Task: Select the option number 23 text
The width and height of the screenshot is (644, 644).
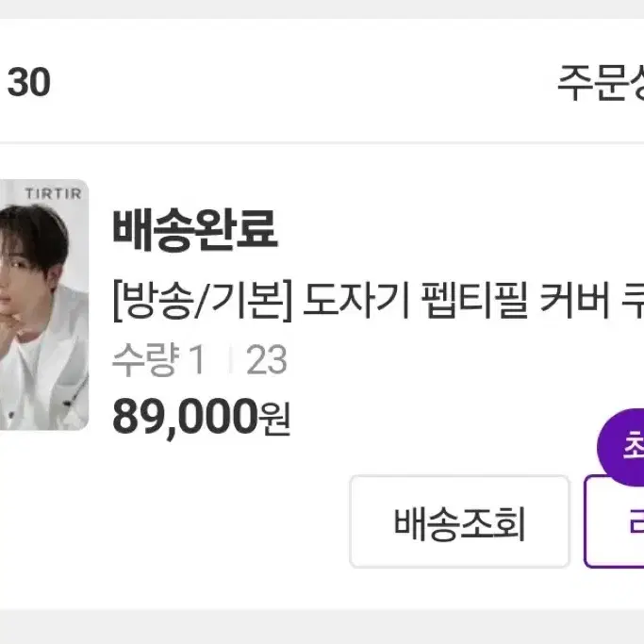Action: [x=266, y=360]
